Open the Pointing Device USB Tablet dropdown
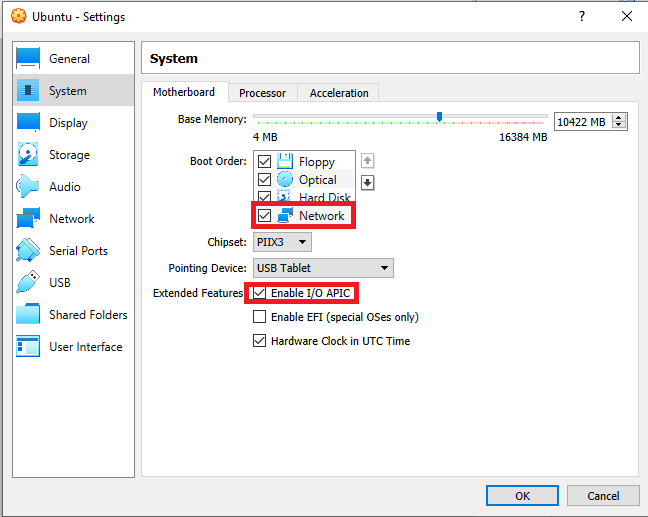Image resolution: width=648 pixels, height=517 pixels. 323,268
